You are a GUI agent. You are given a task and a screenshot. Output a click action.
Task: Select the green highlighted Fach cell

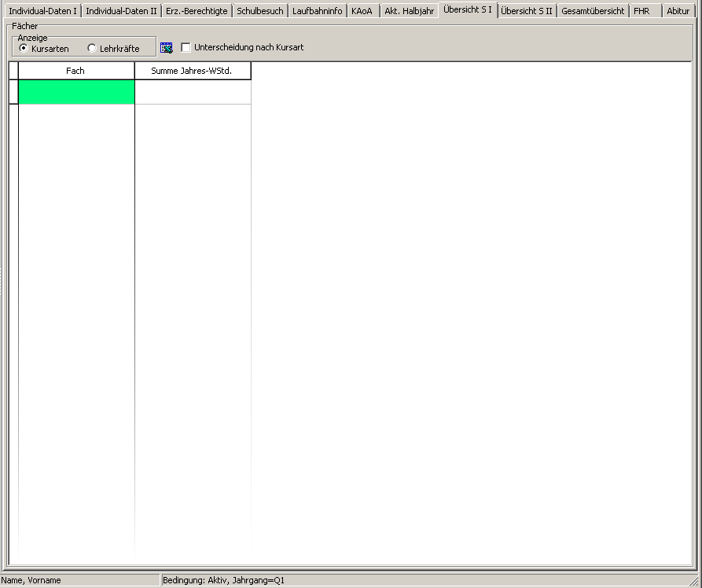click(x=76, y=92)
